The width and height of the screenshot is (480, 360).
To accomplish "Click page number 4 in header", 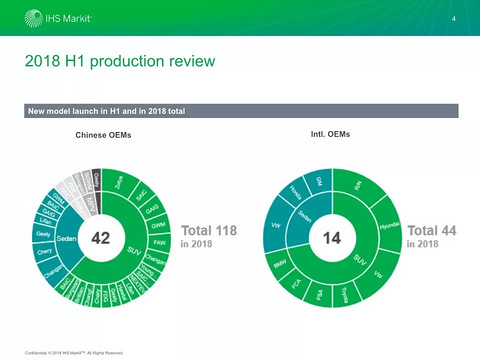I will [453, 19].
